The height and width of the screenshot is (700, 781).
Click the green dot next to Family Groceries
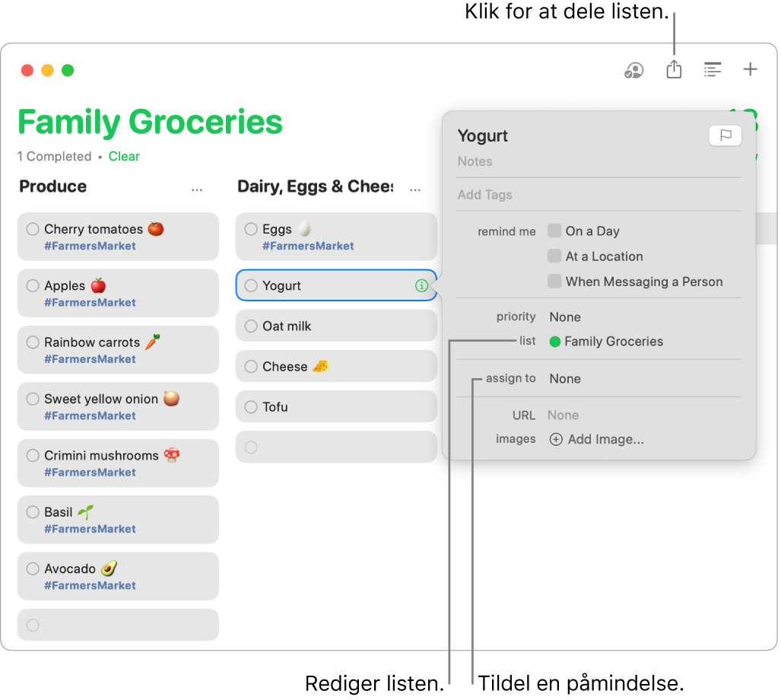coord(554,341)
